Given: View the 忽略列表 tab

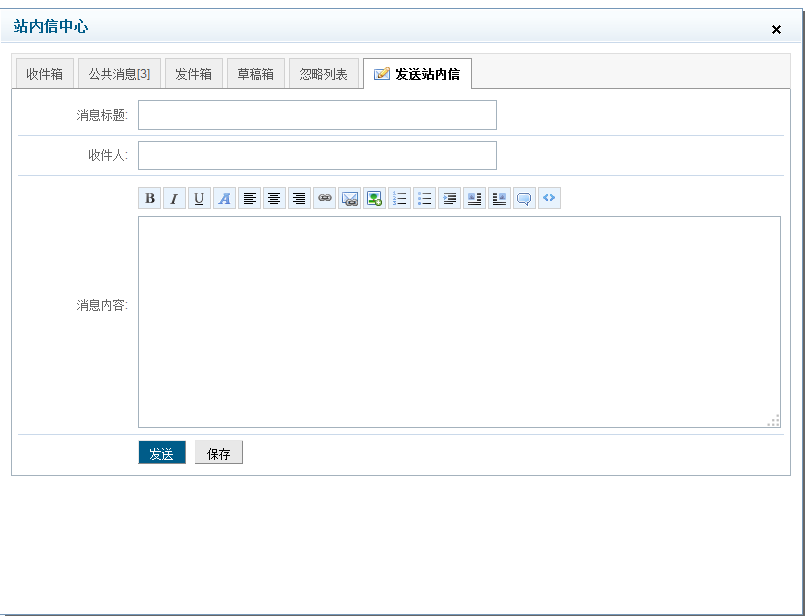Looking at the screenshot, I should point(323,74).
